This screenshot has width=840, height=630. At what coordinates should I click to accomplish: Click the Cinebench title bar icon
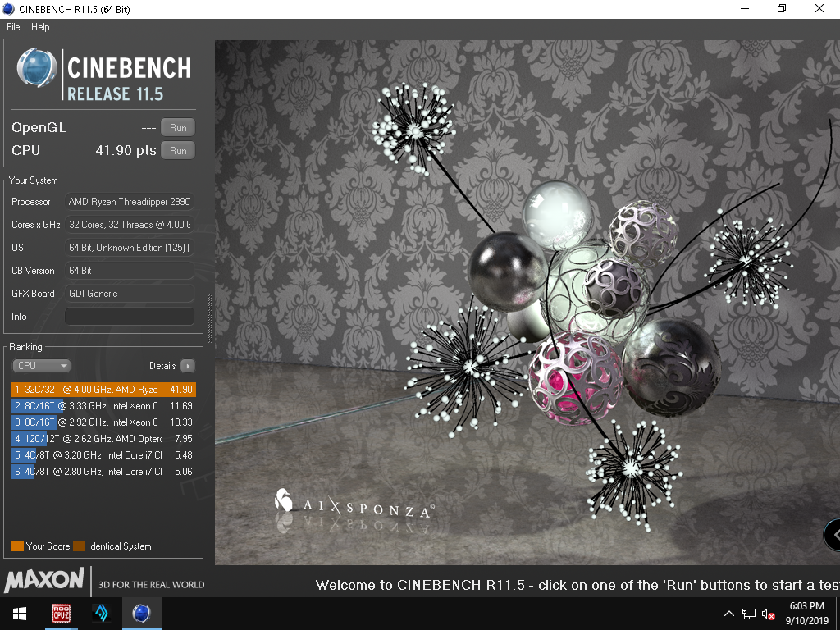[8, 9]
